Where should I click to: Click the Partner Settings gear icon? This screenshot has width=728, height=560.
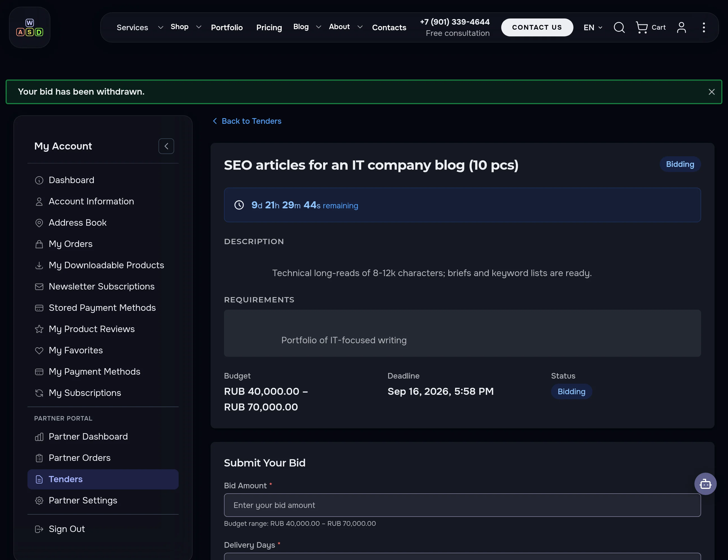click(x=39, y=501)
